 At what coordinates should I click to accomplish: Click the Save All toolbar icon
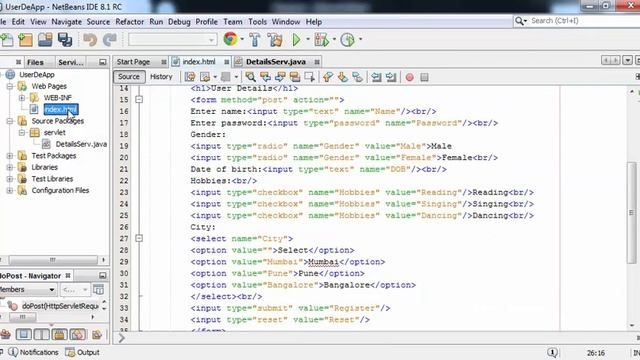pos(65,40)
